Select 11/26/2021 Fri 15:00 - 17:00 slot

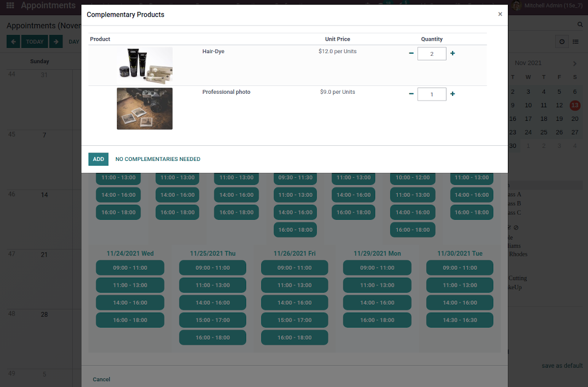[295, 320]
